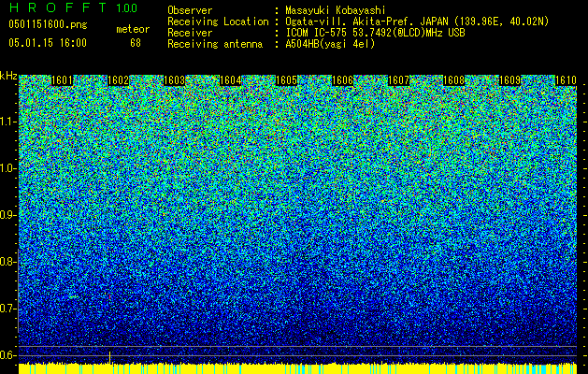The height and width of the screenshot is (374, 588).
Task: Click the 1.1 kHz axis label
Action: [8, 122]
